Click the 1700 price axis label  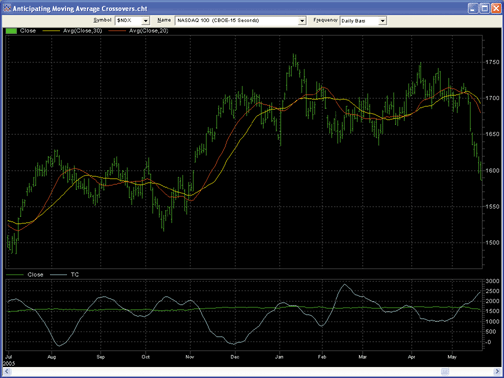pos(492,98)
